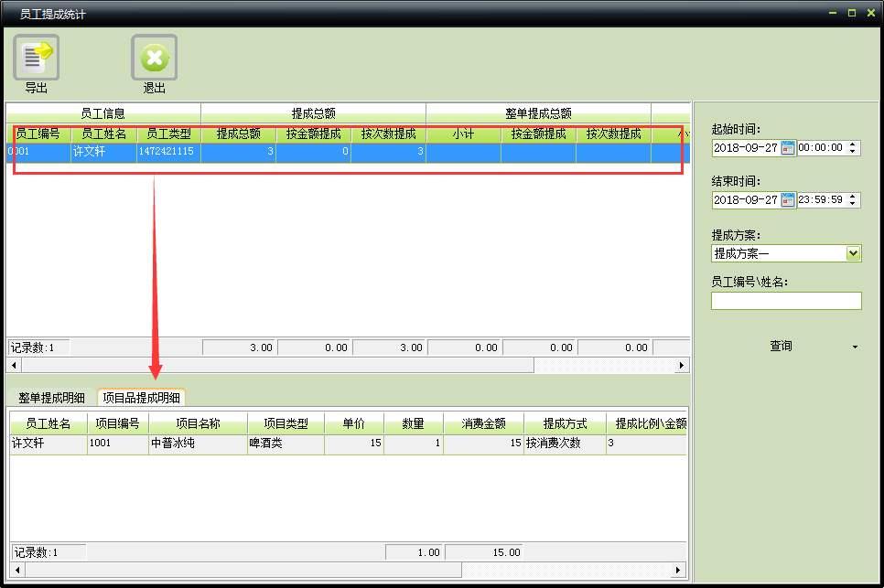
Task: Click the 员工姓名 column header in the top grid
Action: pos(103,134)
